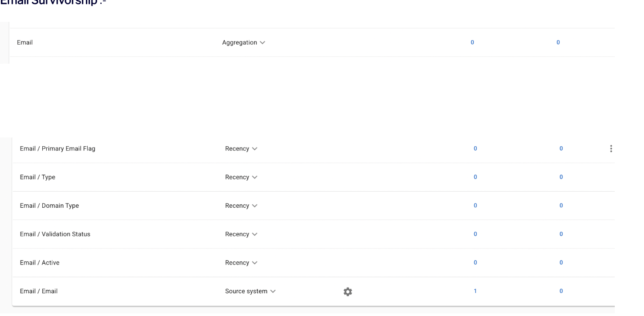Image resolution: width=644 pixels, height=316 pixels.
Task: Click second 0 link for Email / Domain Type
Action: pos(561,206)
